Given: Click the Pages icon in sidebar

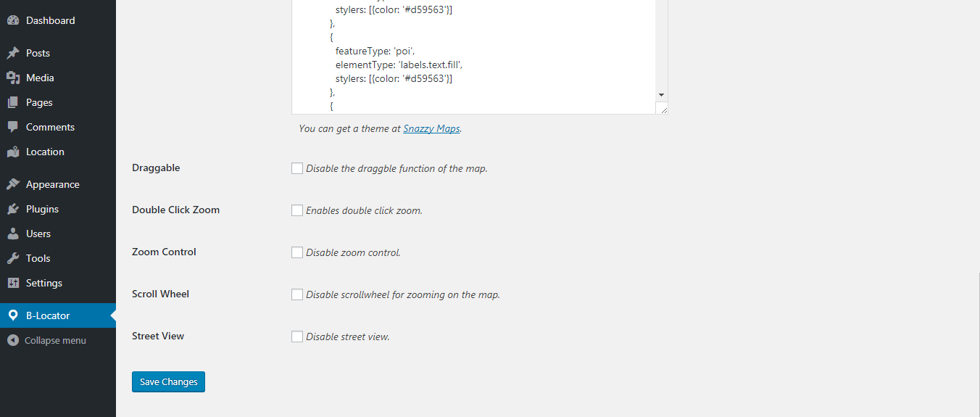Looking at the screenshot, I should [x=13, y=102].
